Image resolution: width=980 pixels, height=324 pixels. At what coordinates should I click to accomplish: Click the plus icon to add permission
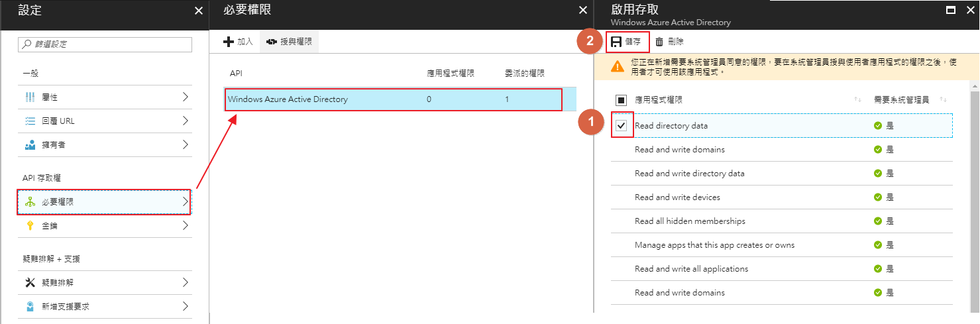click(229, 42)
